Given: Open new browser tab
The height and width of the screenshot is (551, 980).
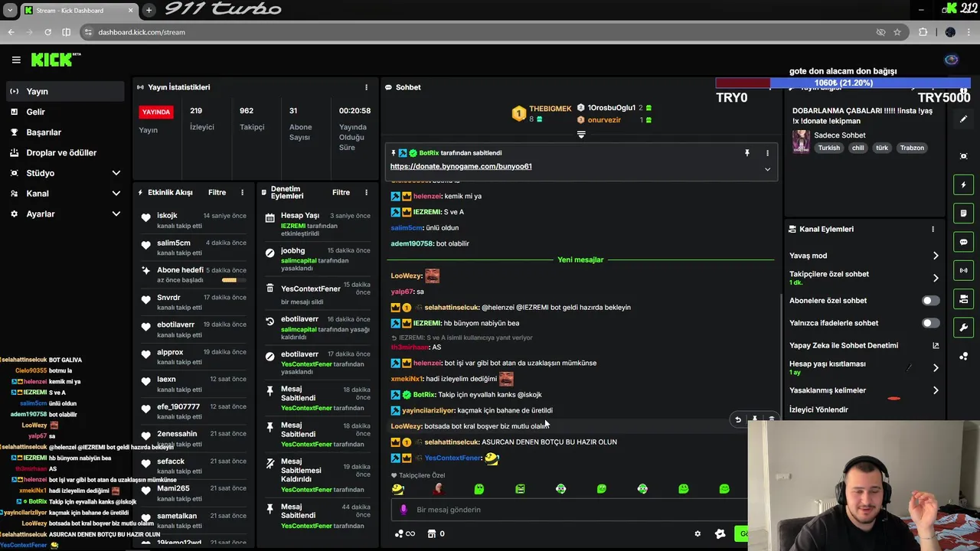Looking at the screenshot, I should point(149,10).
